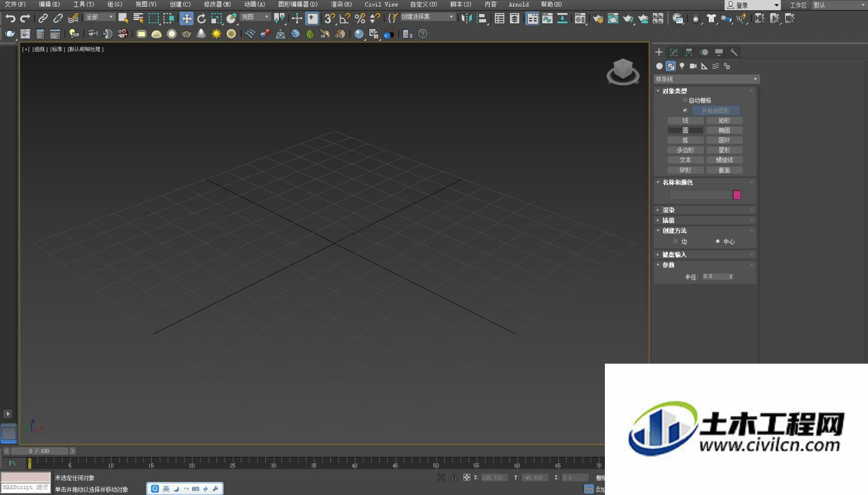Screen dimensions: 868x495
Task: Open the Render Setup teapot icon
Action: click(x=598, y=18)
